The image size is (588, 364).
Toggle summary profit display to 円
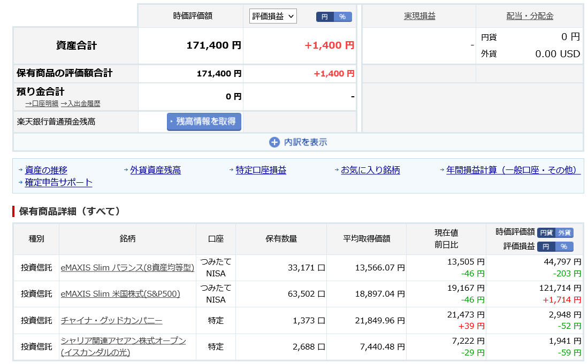click(324, 17)
